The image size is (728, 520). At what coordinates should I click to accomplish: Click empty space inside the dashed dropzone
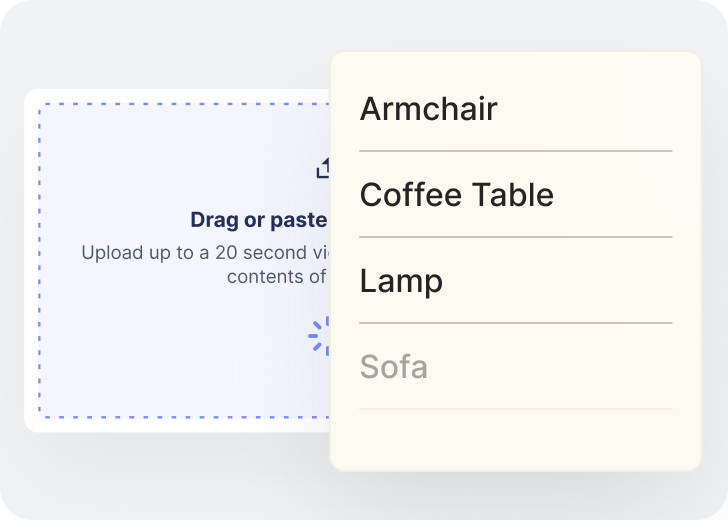(x=150, y=350)
